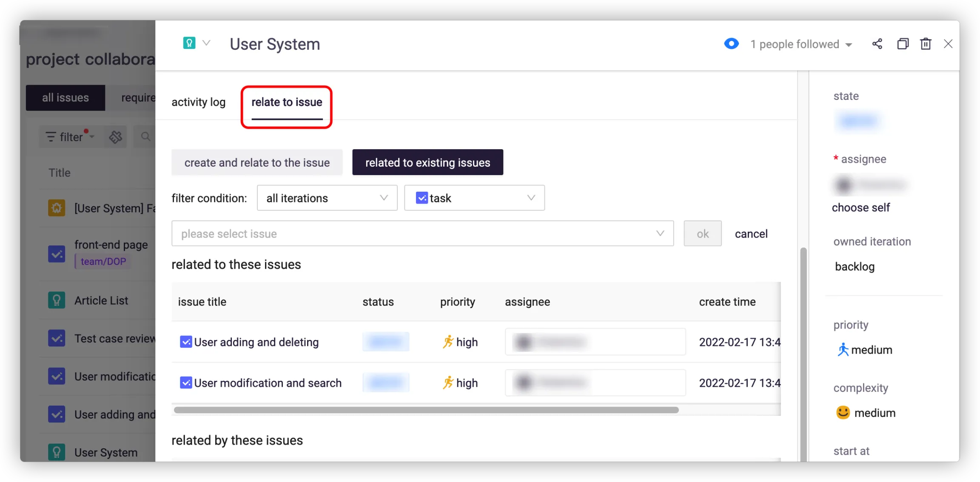Viewport: 980px width, 482px height.
Task: Click the horizontal table scrollbar
Action: 426,410
